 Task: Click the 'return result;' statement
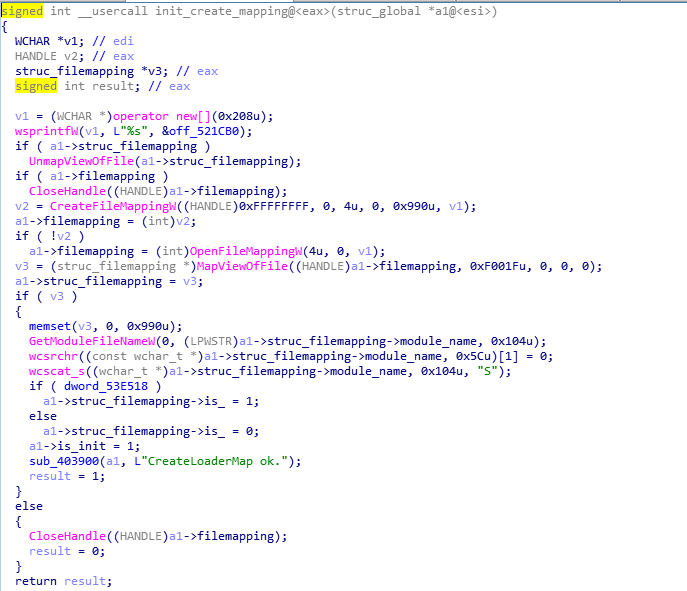pos(64,581)
